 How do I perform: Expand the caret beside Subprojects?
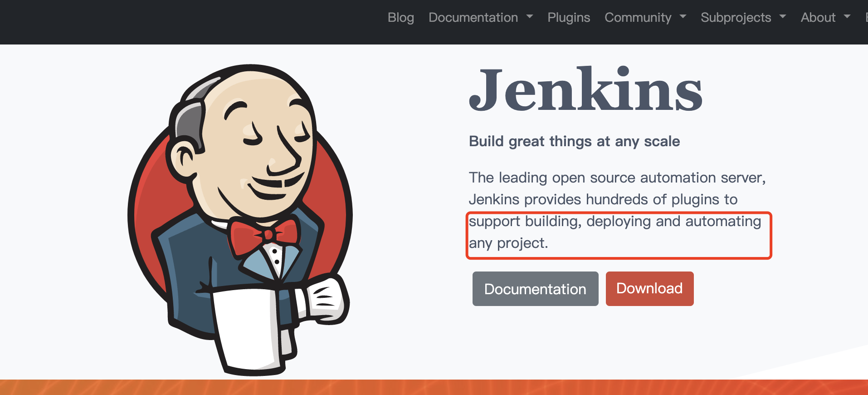click(x=783, y=17)
